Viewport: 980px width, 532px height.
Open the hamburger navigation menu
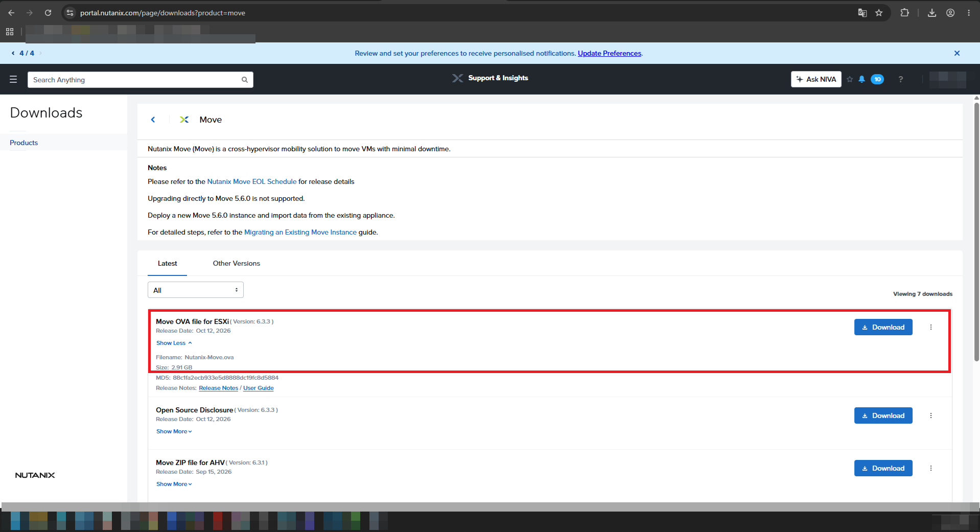[x=13, y=79]
